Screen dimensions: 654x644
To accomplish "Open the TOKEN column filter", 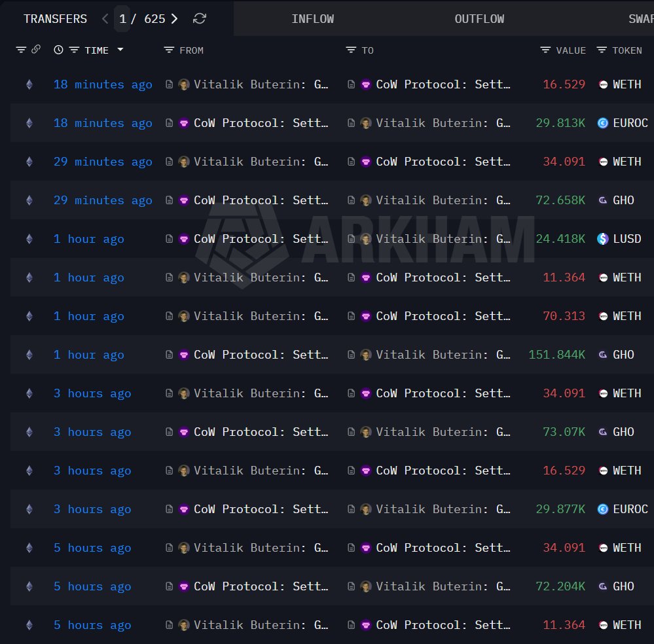I will (x=602, y=50).
